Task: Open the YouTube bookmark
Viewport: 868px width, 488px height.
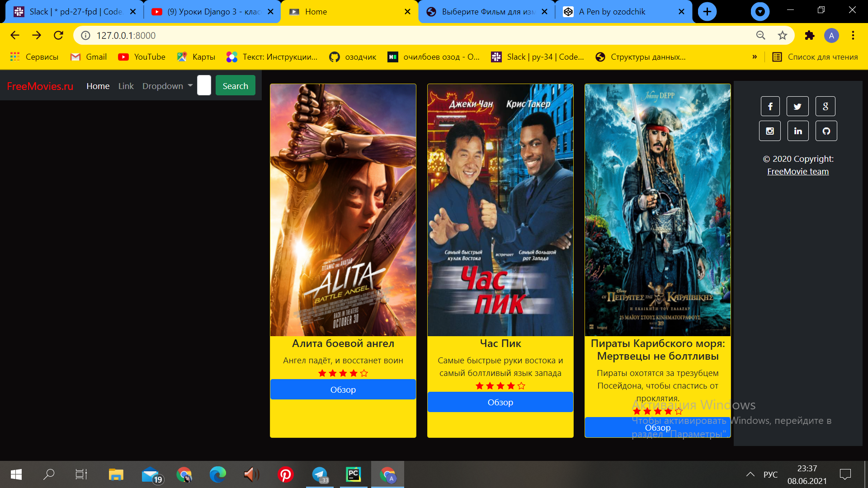Action: [142, 57]
